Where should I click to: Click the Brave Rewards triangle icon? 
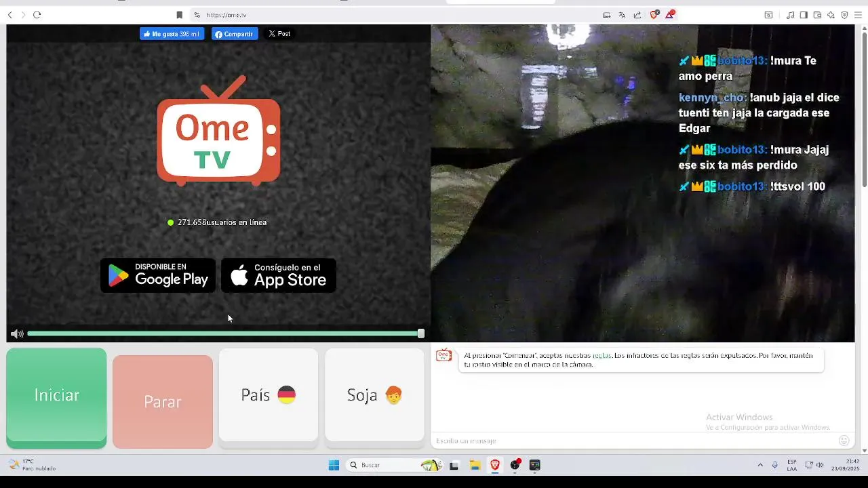(670, 15)
